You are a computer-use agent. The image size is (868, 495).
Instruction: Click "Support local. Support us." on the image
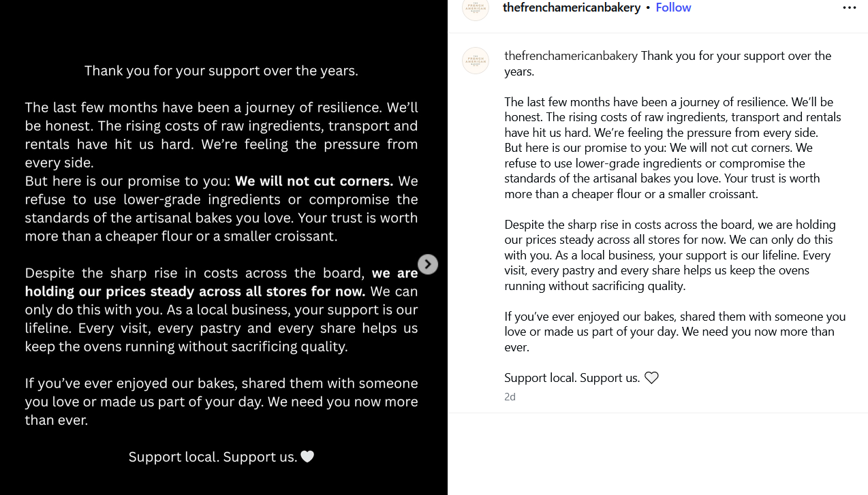pyautogui.click(x=213, y=457)
